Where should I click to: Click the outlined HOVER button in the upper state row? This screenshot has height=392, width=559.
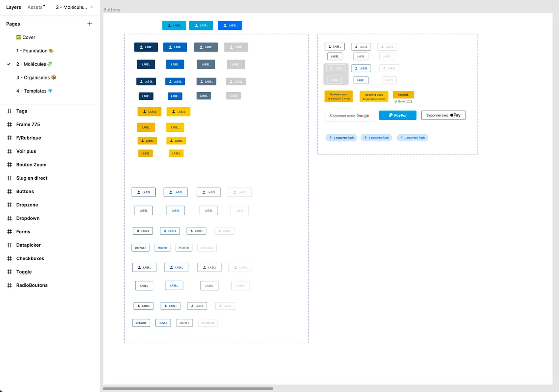click(163, 248)
